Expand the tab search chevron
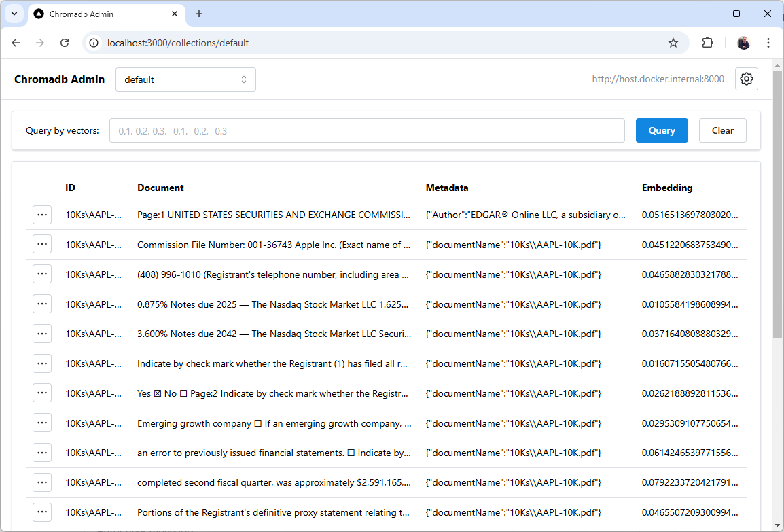784x532 pixels. (14, 14)
